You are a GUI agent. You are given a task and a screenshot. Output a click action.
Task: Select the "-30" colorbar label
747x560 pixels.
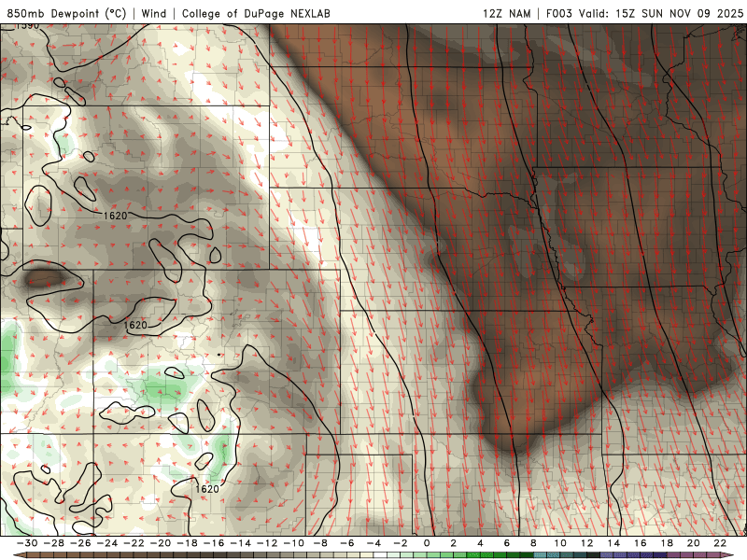pyautogui.click(x=28, y=543)
